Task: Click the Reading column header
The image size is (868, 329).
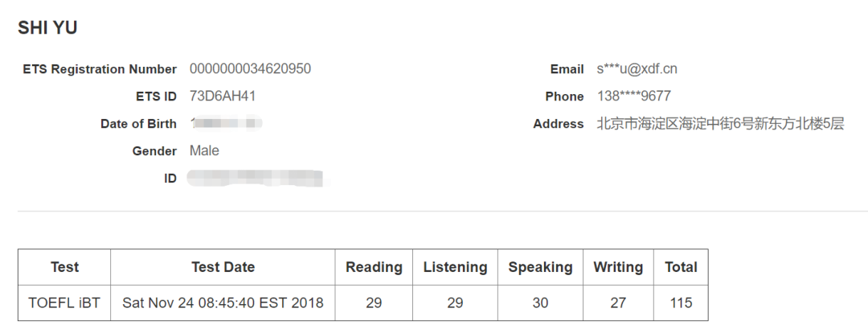Action: pos(374,267)
